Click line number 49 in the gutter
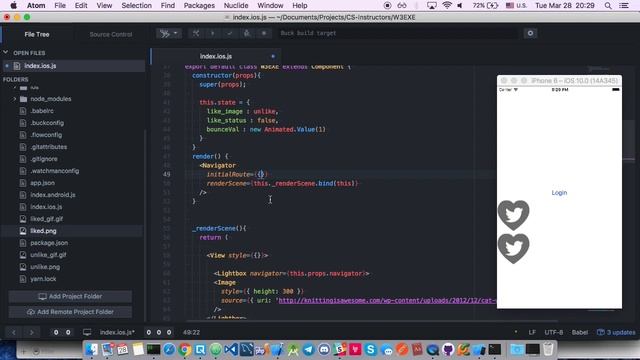 click(x=167, y=174)
